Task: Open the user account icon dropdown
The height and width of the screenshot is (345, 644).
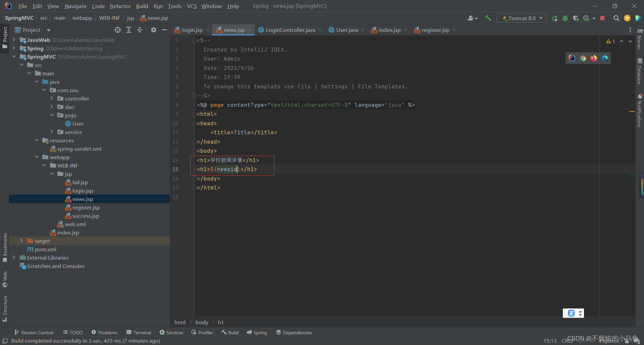Action: pyautogui.click(x=473, y=18)
